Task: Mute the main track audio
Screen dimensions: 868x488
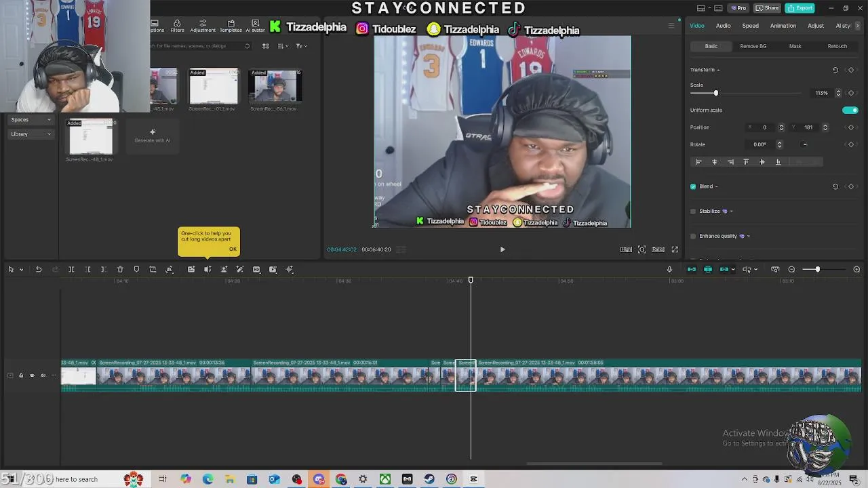Action: click(x=43, y=375)
